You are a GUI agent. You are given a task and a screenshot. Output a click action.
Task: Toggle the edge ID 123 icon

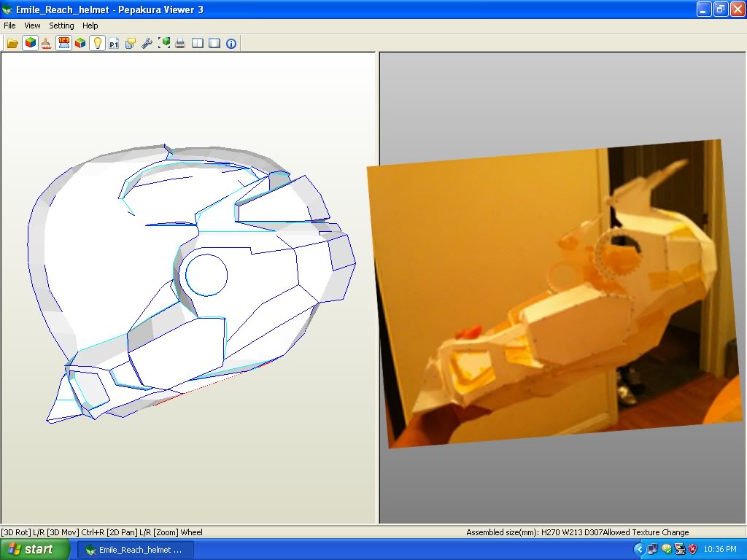(63, 43)
